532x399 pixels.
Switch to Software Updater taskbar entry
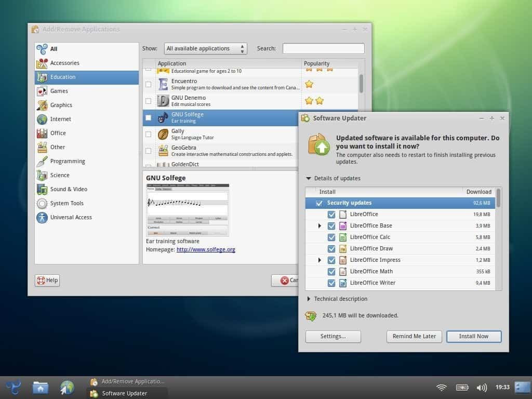(x=128, y=393)
